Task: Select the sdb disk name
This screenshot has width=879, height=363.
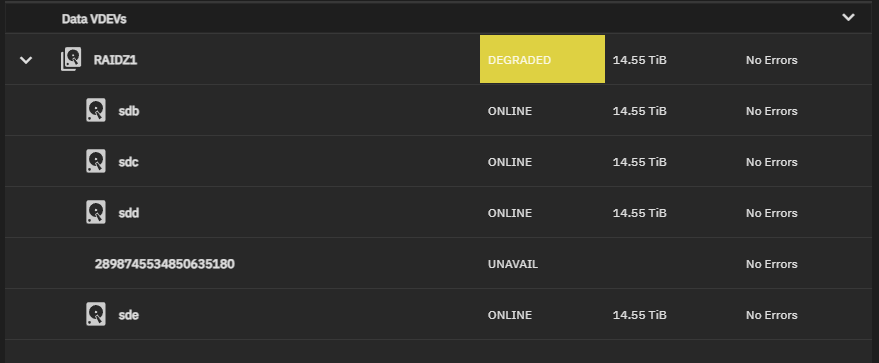Action: (x=129, y=111)
